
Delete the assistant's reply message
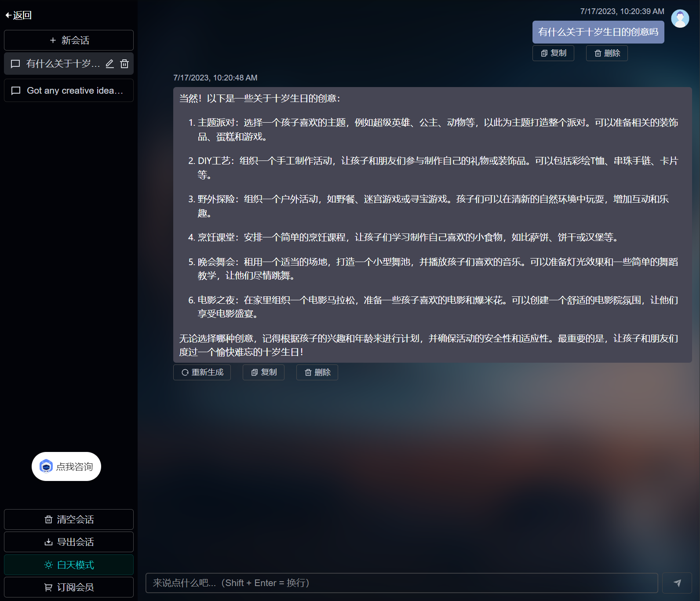(x=317, y=372)
